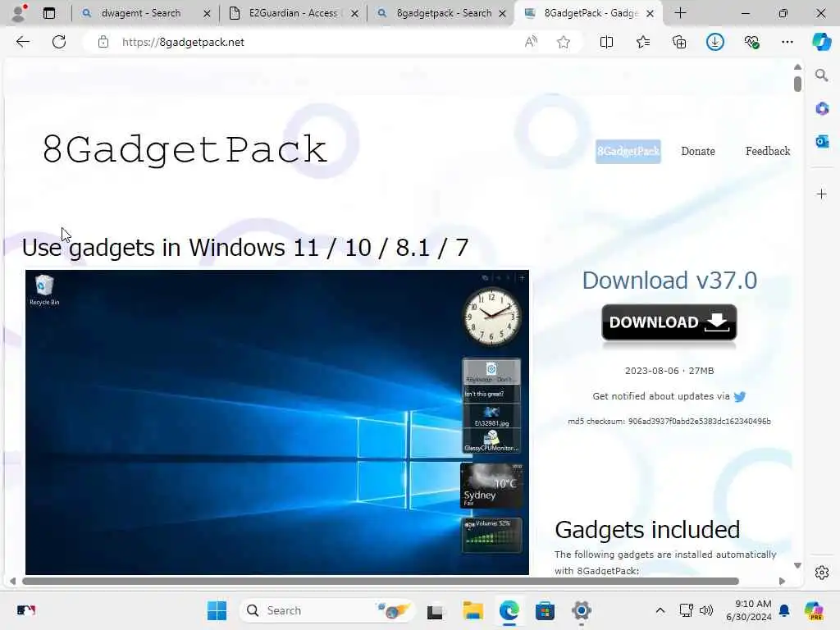This screenshot has width=840, height=630.
Task: Toggle split screen view icon
Action: click(x=606, y=42)
